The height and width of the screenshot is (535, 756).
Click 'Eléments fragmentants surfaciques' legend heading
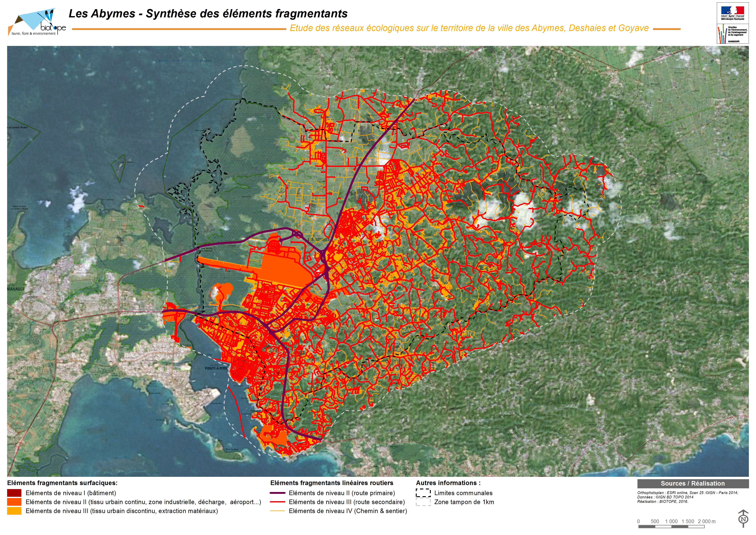tap(62, 483)
